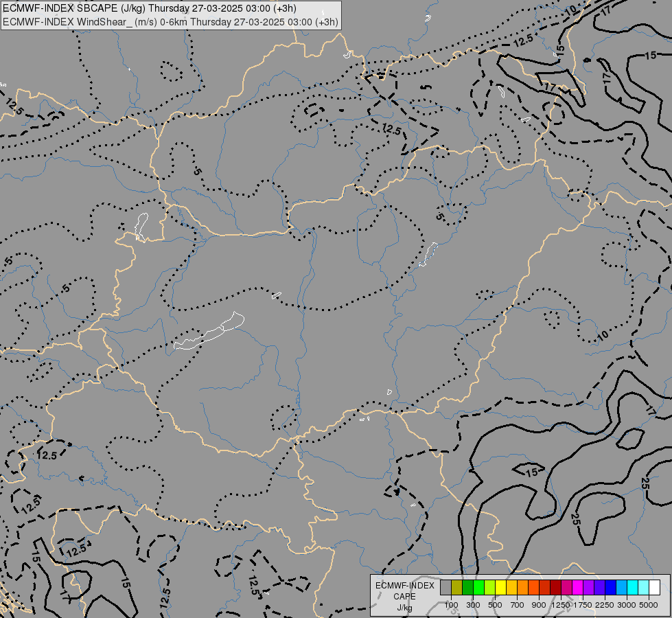Viewport: 672px width, 618px height.
Task: Click the legend value 300
Action: pos(473,605)
